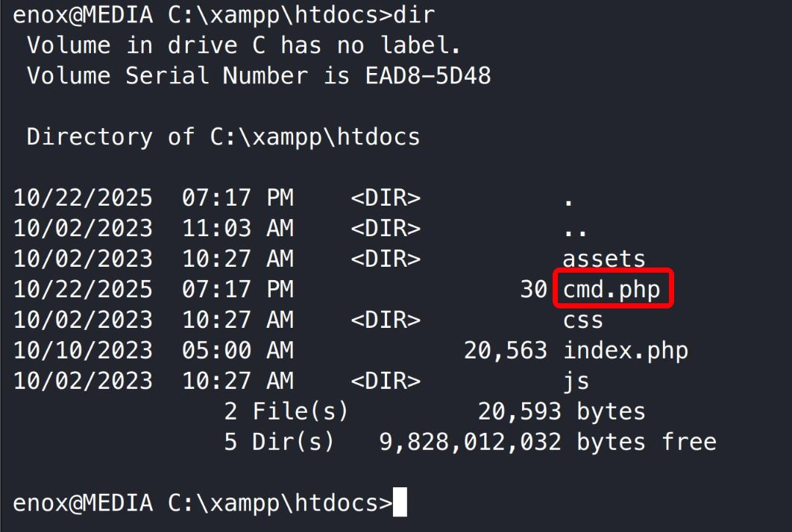The width and height of the screenshot is (792, 532).
Task: Click the cmd.php file size 30
Action: [533, 289]
